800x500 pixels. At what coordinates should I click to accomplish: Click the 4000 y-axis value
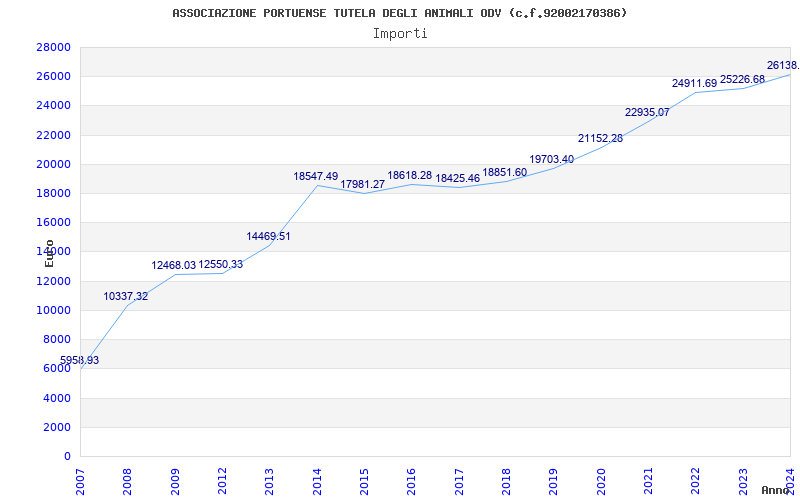(56, 398)
